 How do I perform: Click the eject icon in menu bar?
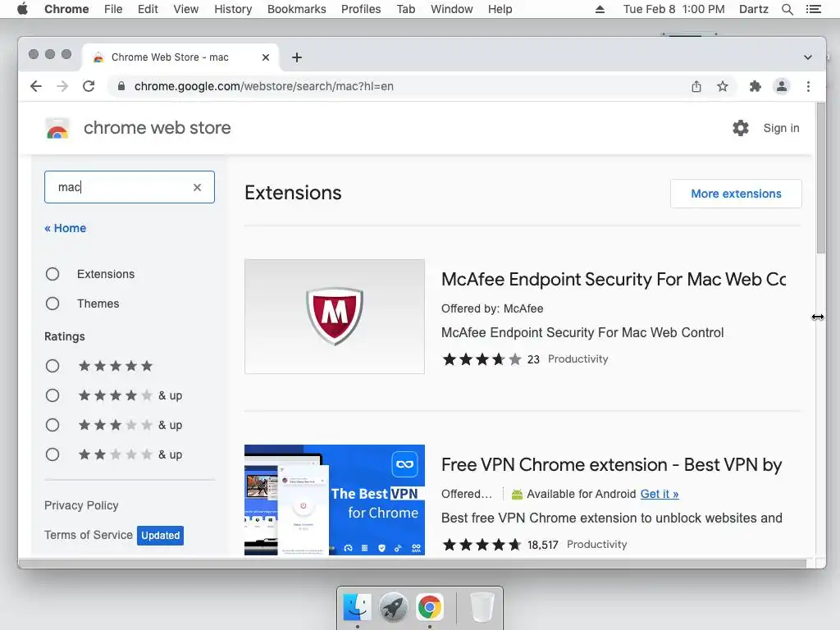point(600,9)
